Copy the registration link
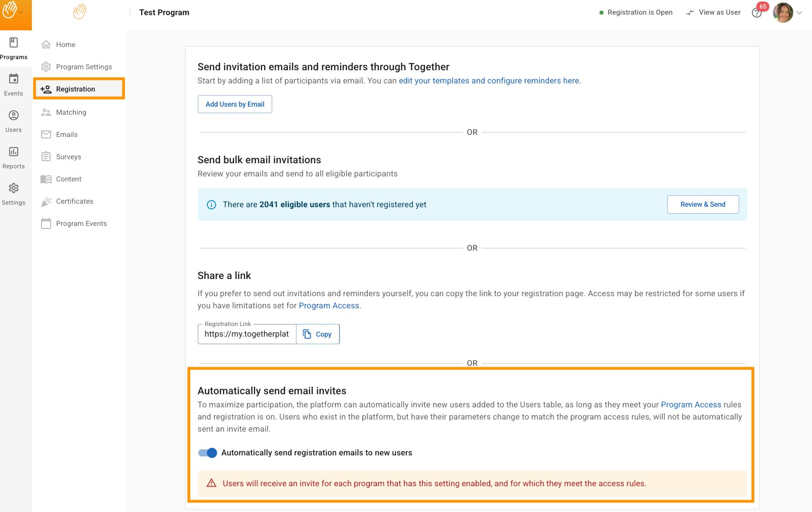Viewport: 812px width, 512px height. click(318, 334)
